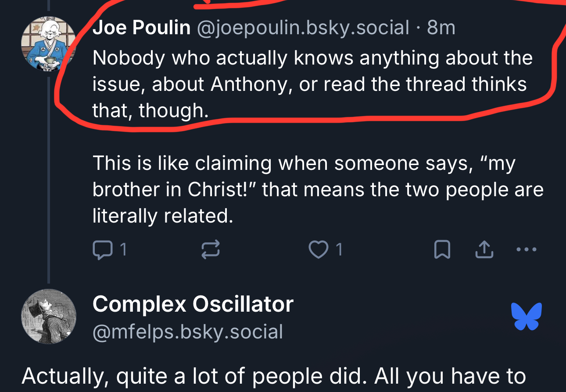Click the reply count number
The image size is (566, 392).
pos(123,250)
